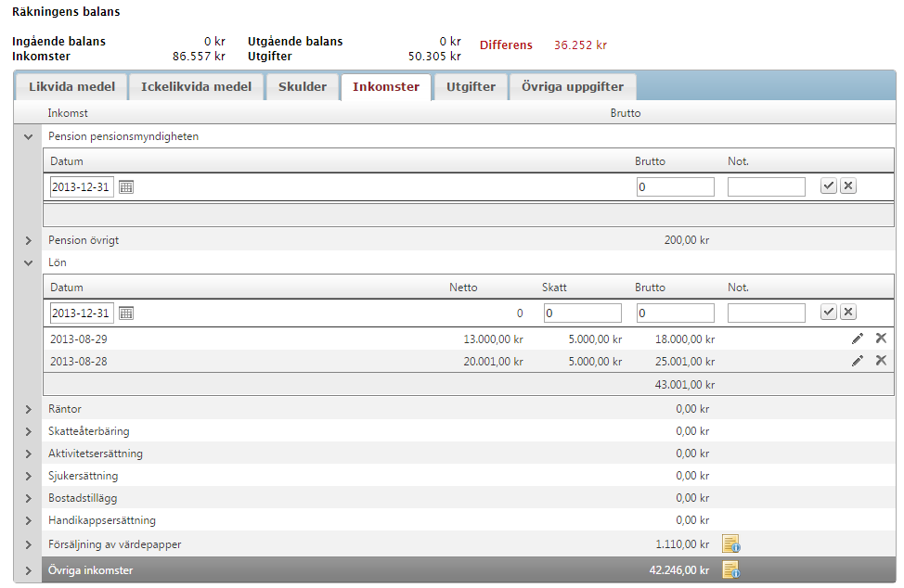
Task: Focus Brutto field in Pension pensionsmyndigheten row
Action: (675, 186)
